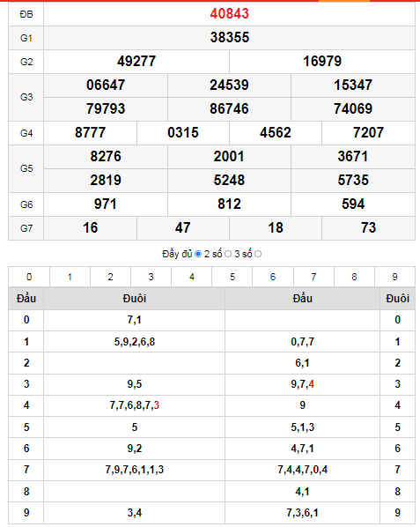Image resolution: width=420 pixels, height=527 pixels.
Task: Click the red special prize number 40843
Action: [230, 14]
